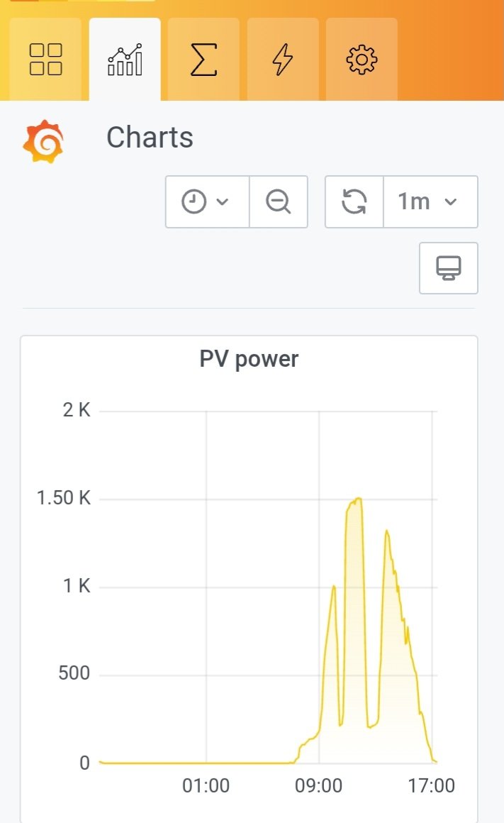Click the Charts page heading
The width and height of the screenshot is (504, 823).
[150, 138]
